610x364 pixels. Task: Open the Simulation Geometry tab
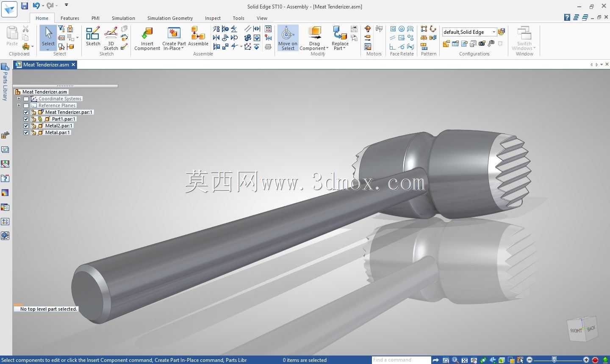[170, 18]
